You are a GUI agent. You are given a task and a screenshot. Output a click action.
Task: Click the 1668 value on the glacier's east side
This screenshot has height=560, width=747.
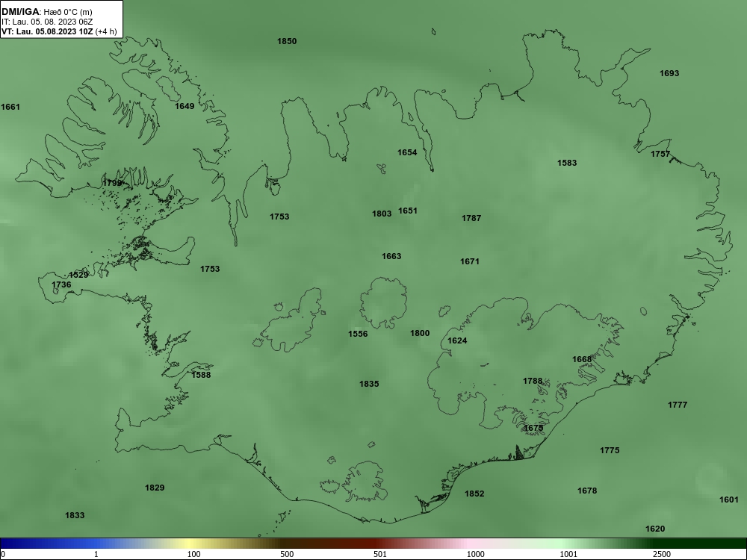(x=582, y=359)
